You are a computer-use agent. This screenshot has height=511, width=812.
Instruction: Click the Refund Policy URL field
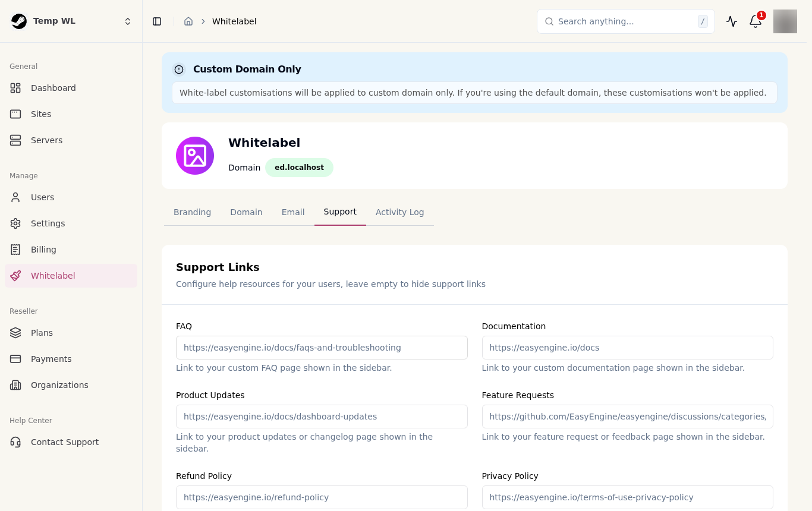[x=322, y=497]
